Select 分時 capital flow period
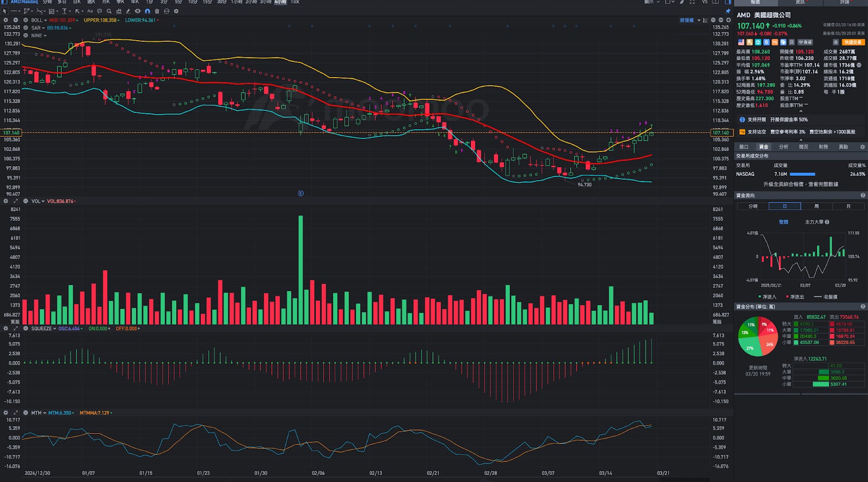This screenshot has height=482, width=868. (753, 206)
